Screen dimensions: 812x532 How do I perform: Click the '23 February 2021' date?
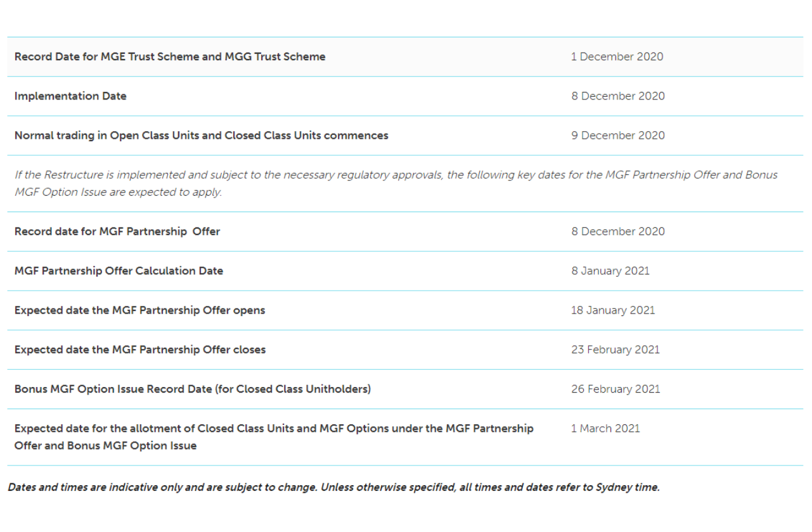(615, 350)
